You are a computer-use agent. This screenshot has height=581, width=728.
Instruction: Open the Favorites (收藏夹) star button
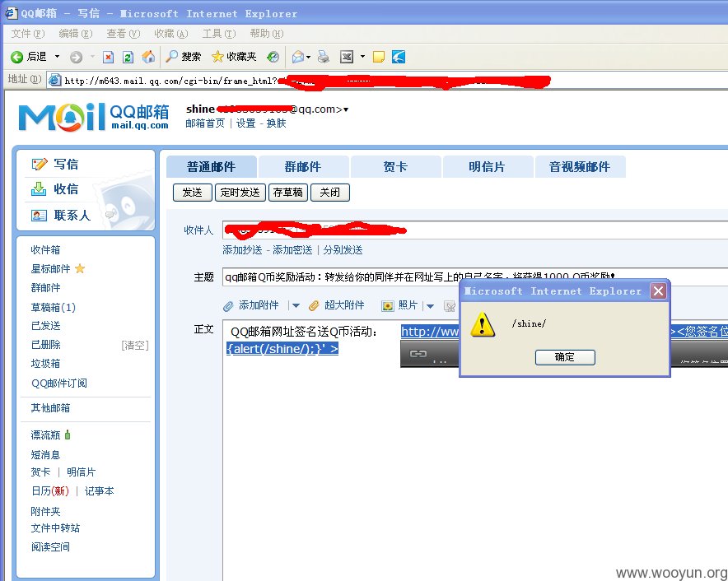point(234,57)
